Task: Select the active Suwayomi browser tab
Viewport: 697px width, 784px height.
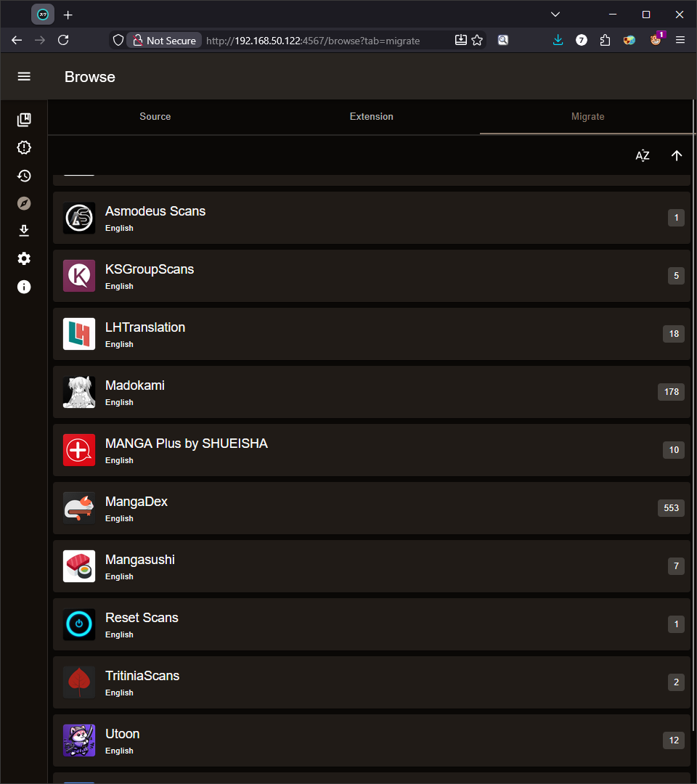Action: (43, 15)
